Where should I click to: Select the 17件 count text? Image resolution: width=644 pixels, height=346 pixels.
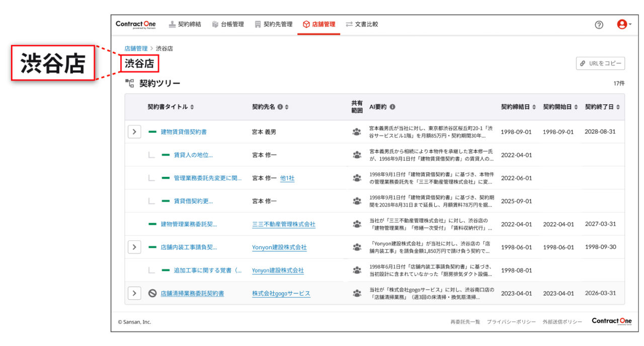coord(619,84)
